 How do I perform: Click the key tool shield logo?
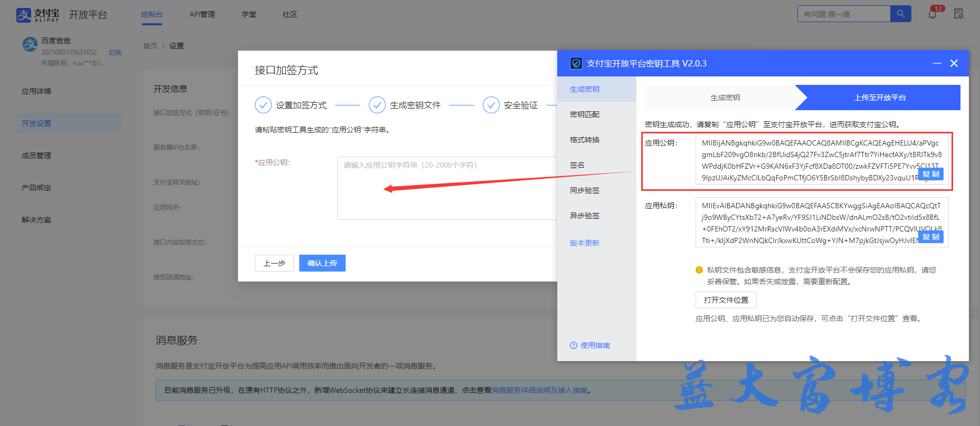click(576, 63)
